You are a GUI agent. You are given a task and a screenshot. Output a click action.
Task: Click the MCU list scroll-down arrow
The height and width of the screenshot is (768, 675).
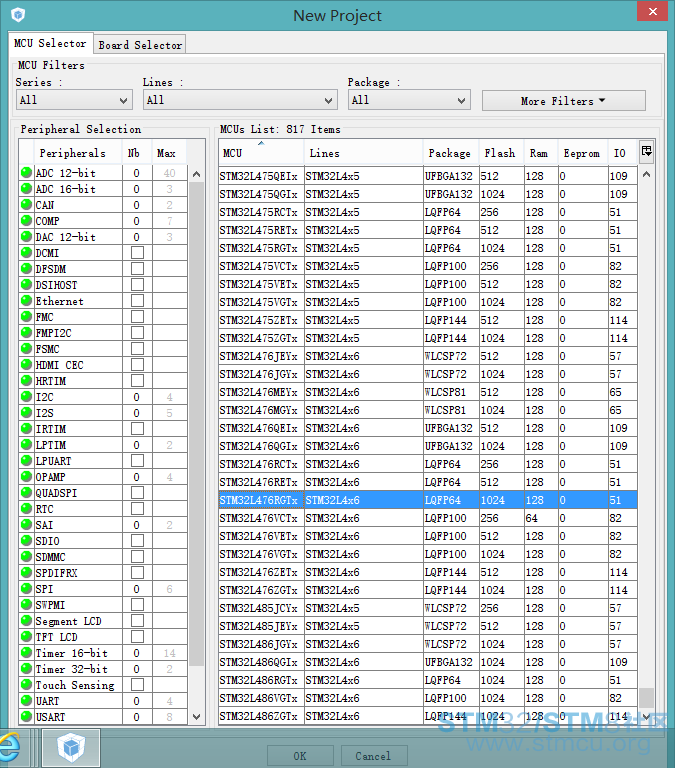click(x=647, y=717)
